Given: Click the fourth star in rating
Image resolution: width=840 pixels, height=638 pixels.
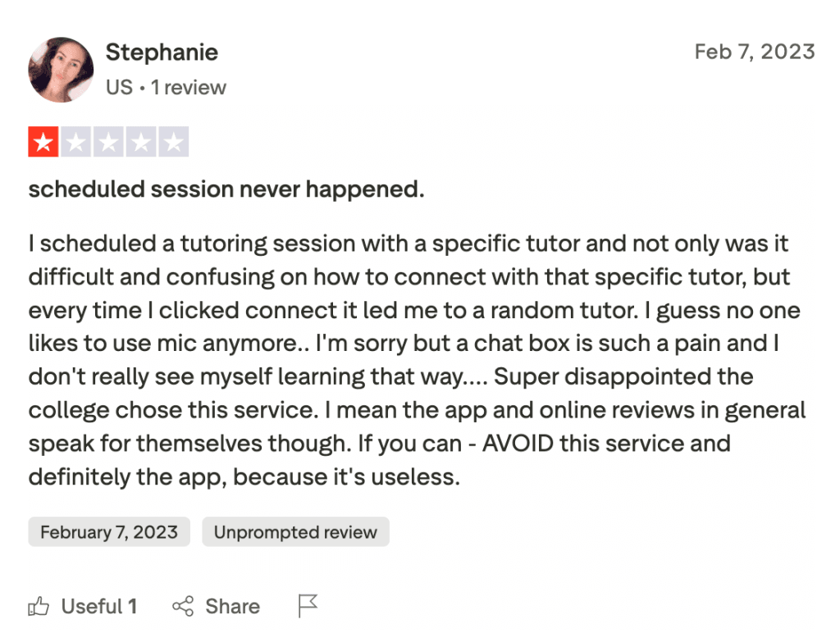Looking at the screenshot, I should 141,141.
